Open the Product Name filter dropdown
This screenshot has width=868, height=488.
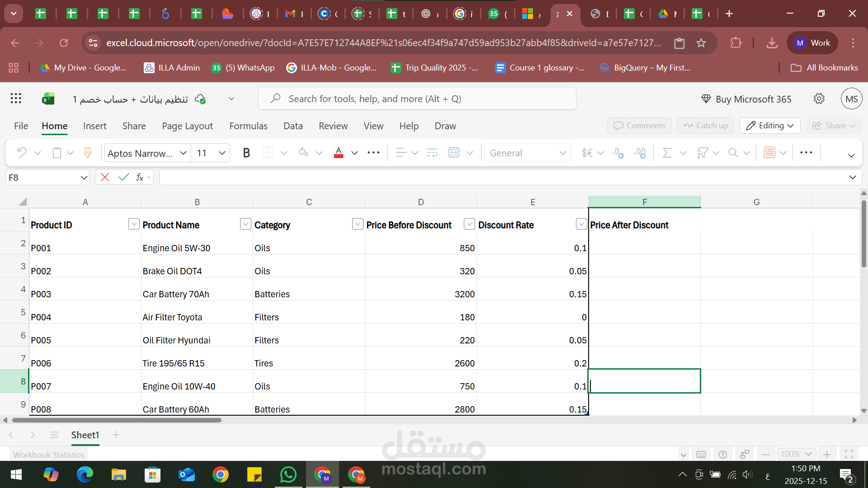[x=245, y=224]
